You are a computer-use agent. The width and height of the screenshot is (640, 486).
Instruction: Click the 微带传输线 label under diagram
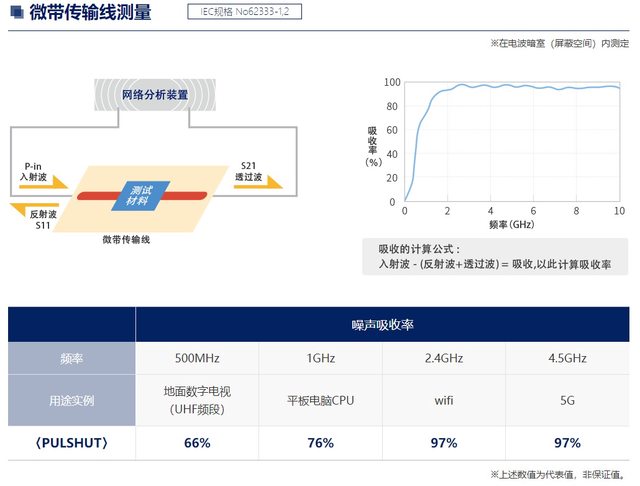(x=132, y=240)
